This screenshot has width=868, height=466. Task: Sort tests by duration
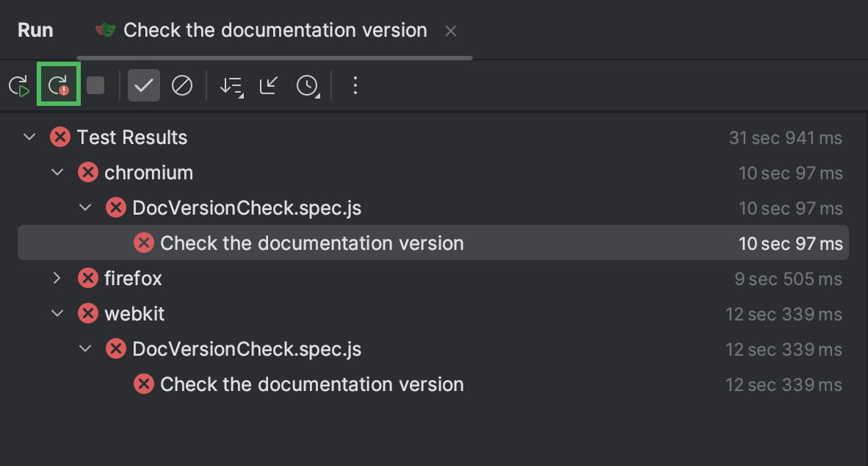click(231, 85)
